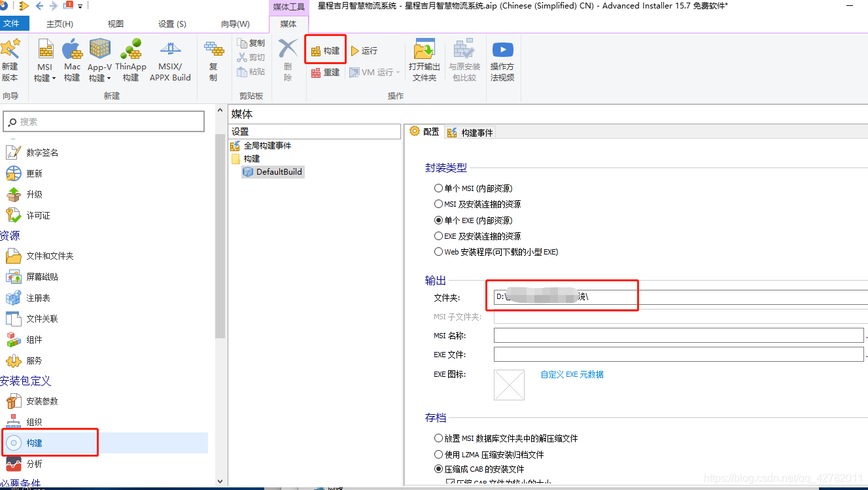This screenshot has height=490, width=868.
Task: Open quick access toolbar customize dropdown
Action: 80,6
